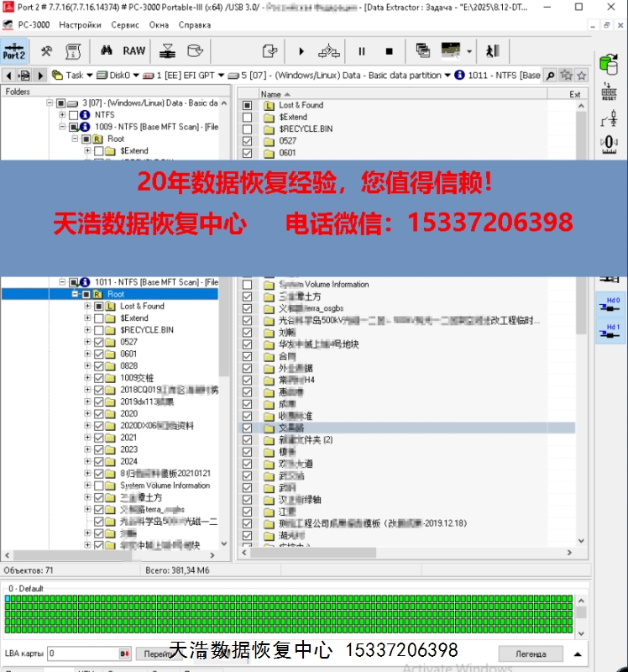Click the wrench and hammer tools icon
628x672 pixels.
[x=46, y=51]
